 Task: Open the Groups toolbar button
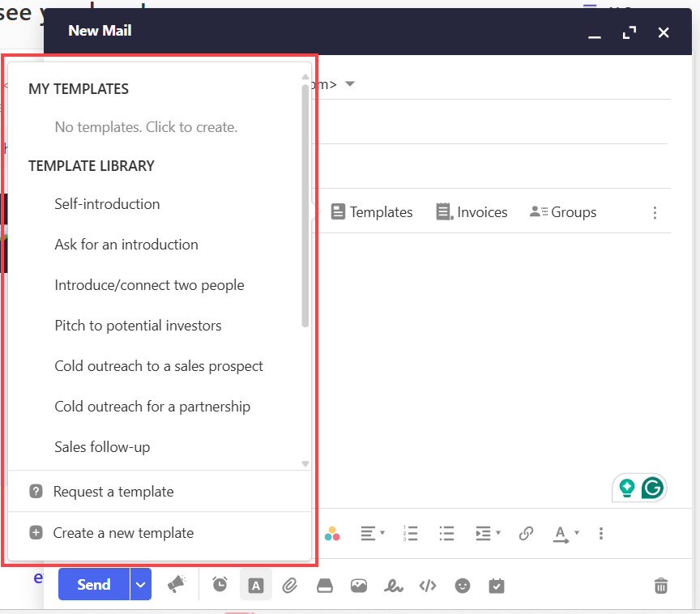click(x=563, y=212)
